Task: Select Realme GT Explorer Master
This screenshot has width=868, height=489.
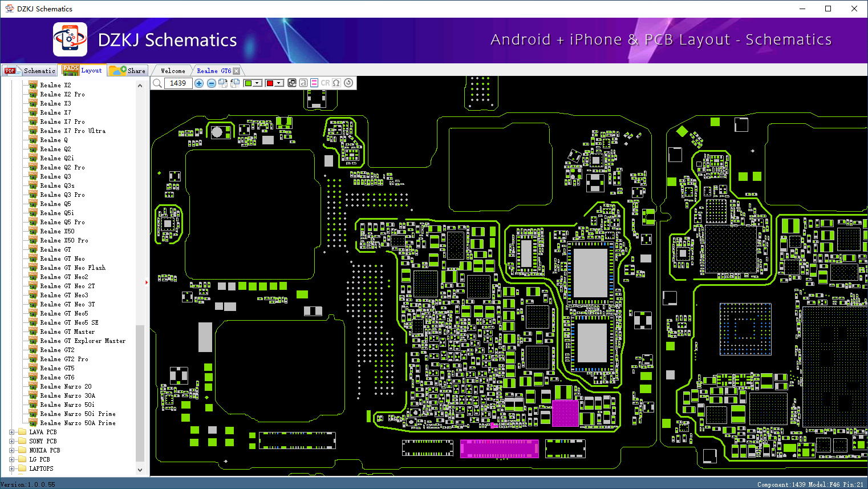Action: point(83,341)
